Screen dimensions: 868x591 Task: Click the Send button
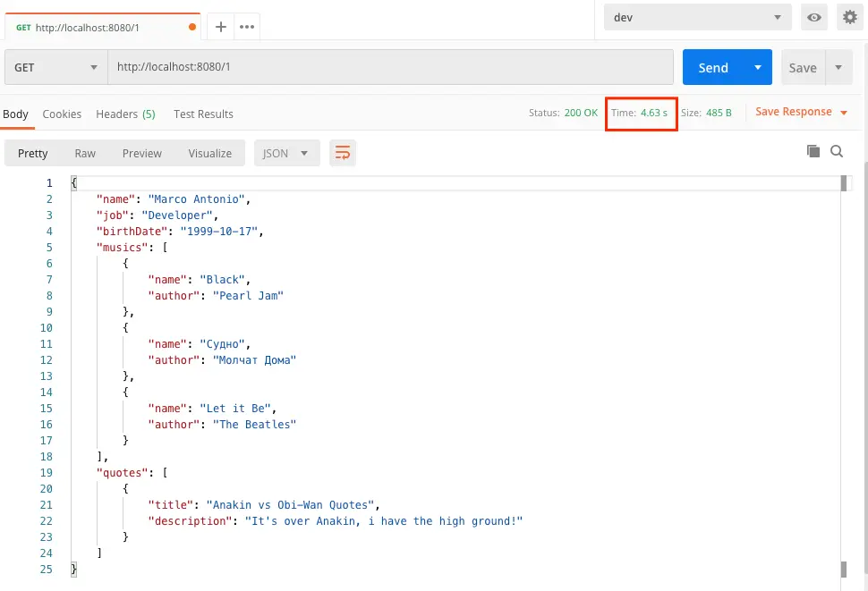point(713,67)
